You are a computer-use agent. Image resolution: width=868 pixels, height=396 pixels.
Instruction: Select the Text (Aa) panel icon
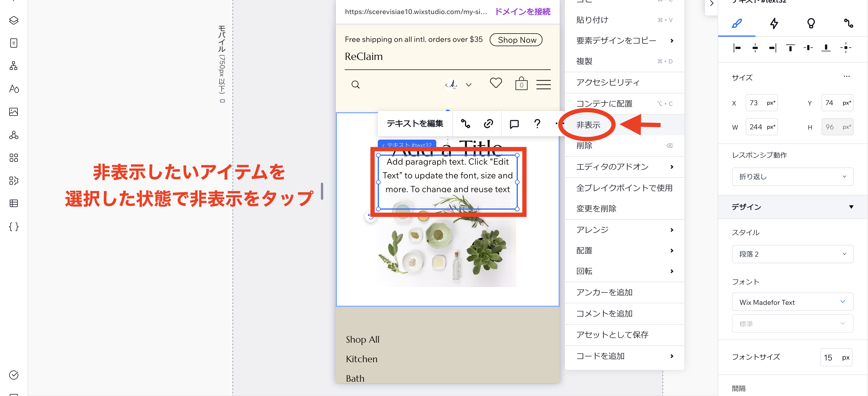[13, 89]
